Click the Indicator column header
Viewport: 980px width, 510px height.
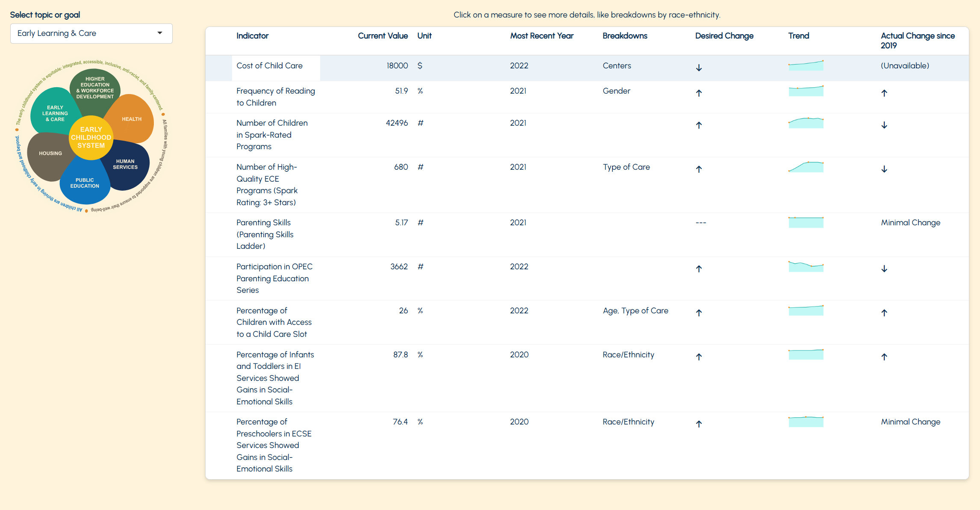[253, 36]
